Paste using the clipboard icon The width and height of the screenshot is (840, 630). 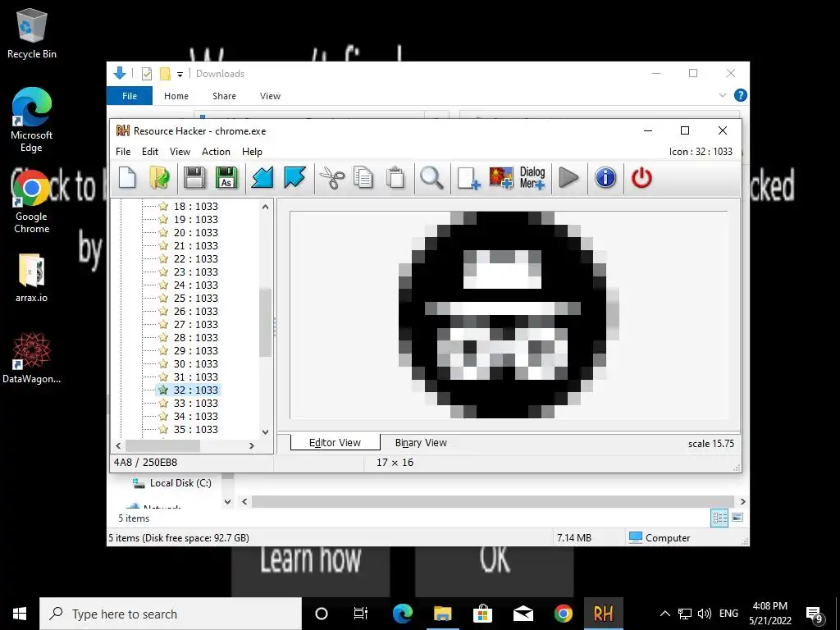tap(395, 178)
